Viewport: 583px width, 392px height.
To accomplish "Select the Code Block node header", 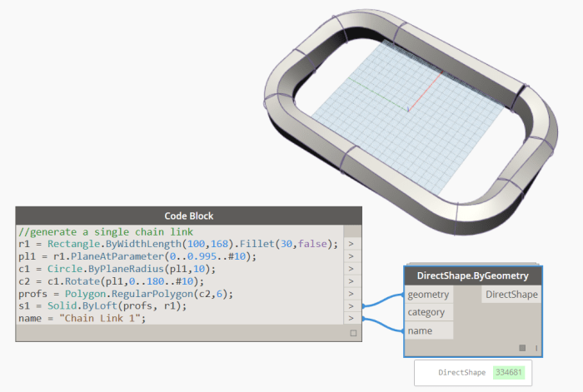I will pyautogui.click(x=188, y=216).
